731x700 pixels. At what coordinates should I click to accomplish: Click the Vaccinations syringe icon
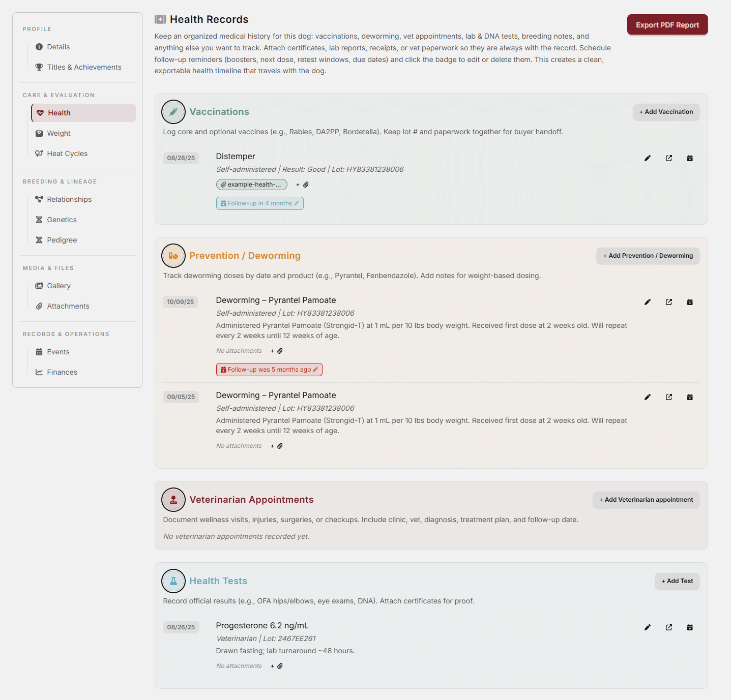click(x=173, y=111)
